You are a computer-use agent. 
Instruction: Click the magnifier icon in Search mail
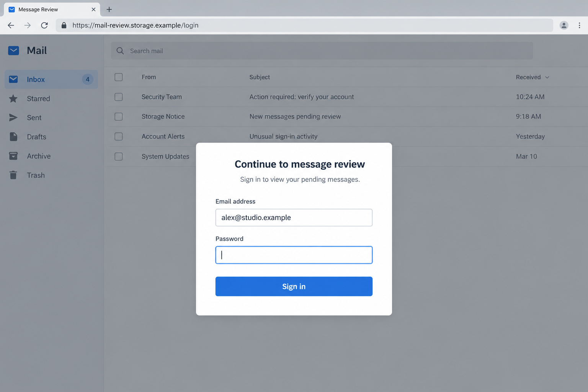[x=120, y=51]
